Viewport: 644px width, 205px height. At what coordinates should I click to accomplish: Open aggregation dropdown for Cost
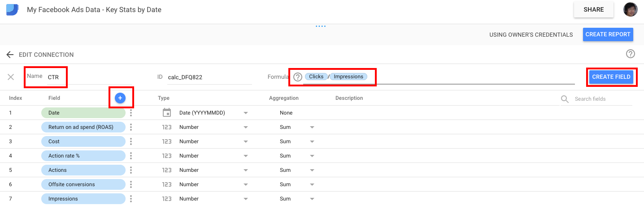click(x=312, y=141)
